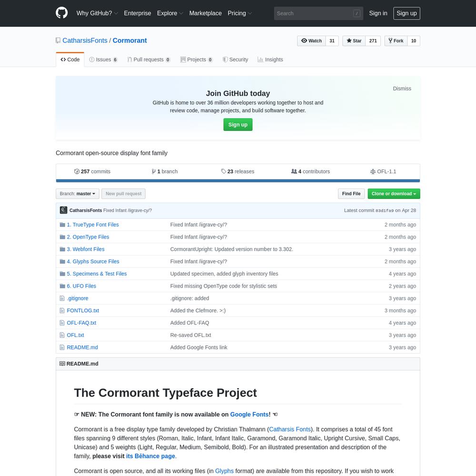Open the 'Fixed Infant /iigrave-cy/?' latest commit message
This screenshot has height=476, width=476.
(x=128, y=210)
